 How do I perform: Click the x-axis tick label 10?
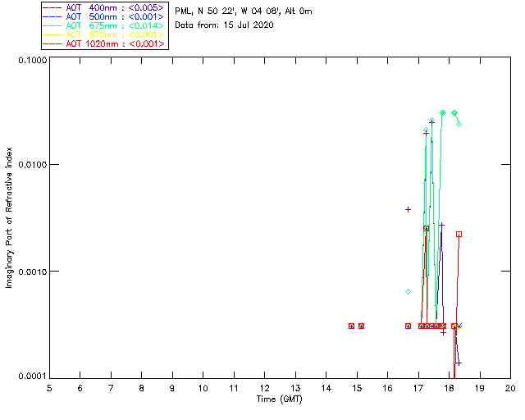203,389
